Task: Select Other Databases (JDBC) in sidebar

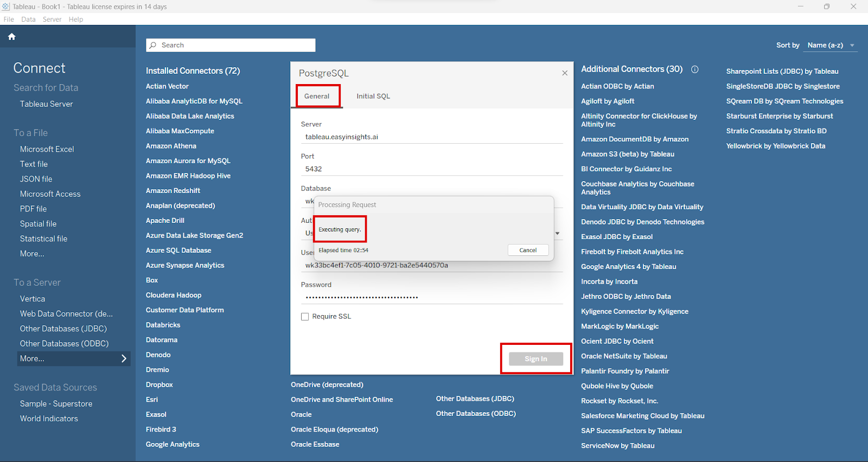Action: pyautogui.click(x=63, y=329)
